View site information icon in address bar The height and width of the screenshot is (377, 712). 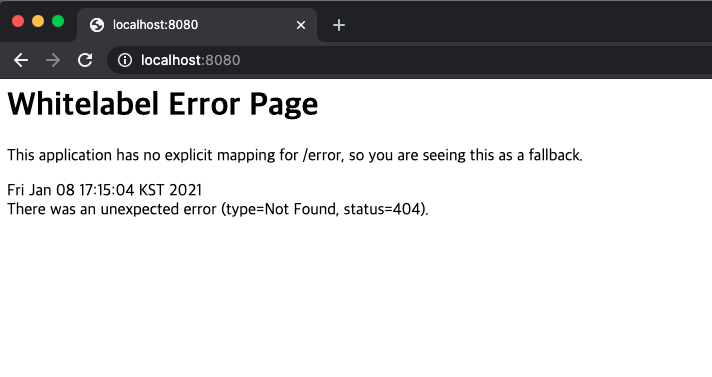(x=125, y=60)
